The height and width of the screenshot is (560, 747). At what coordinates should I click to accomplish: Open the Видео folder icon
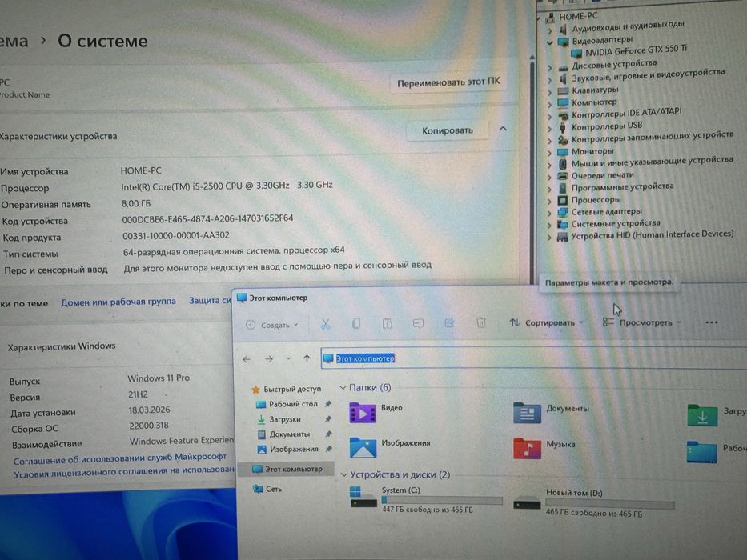363,413
